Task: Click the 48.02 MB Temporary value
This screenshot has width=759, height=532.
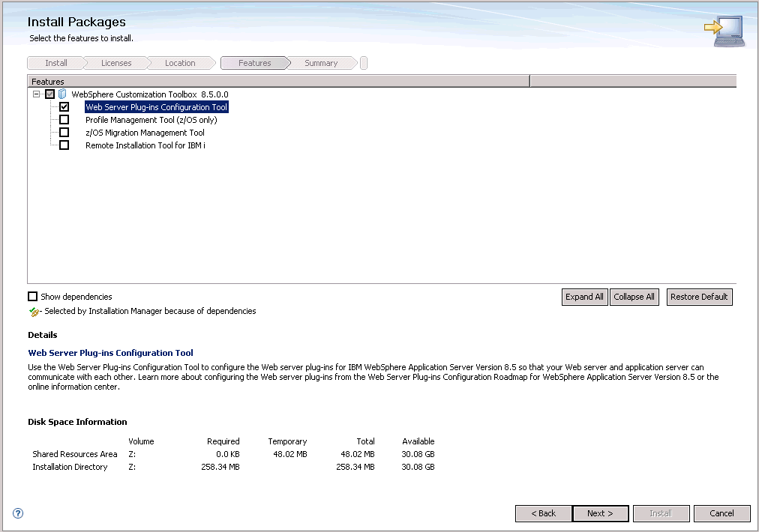Action: 290,454
